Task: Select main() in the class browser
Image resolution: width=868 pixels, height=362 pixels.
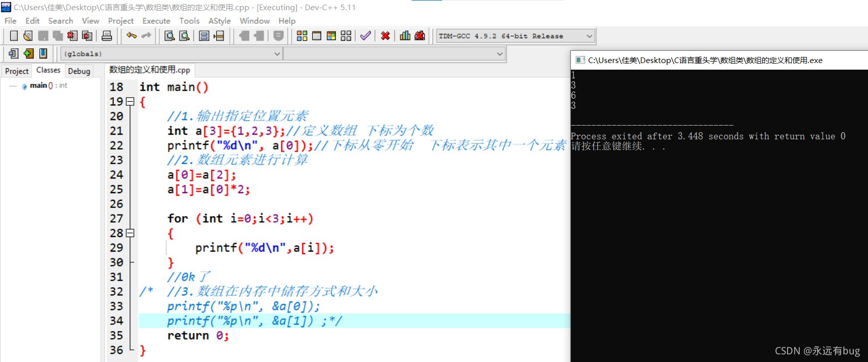Action: coord(48,85)
